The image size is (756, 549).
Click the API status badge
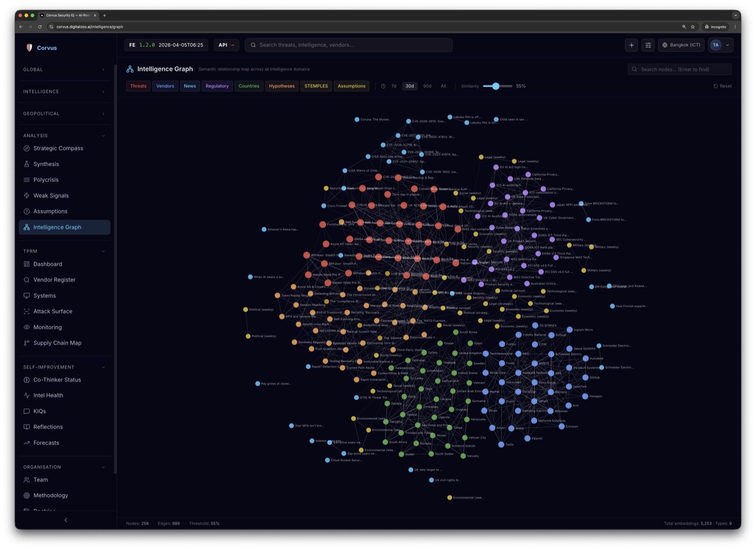coord(226,45)
